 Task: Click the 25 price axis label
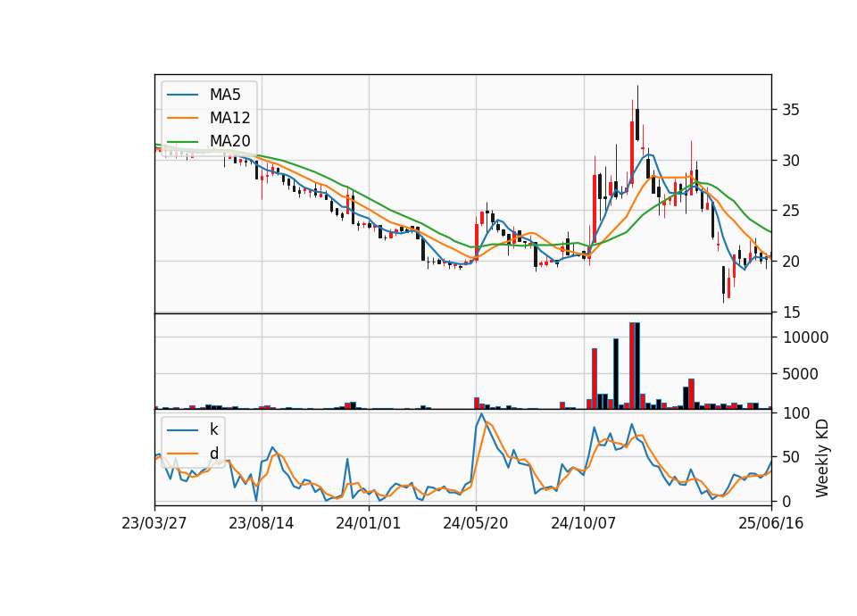(791, 211)
